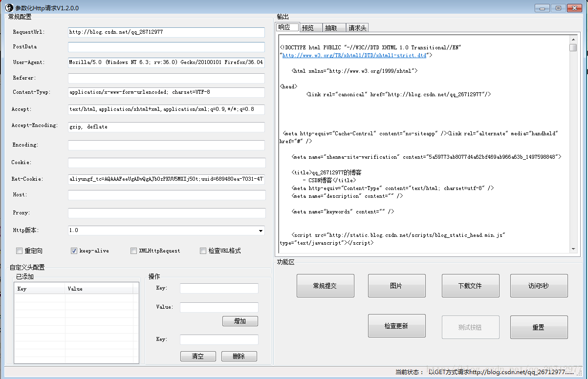Click the 'Http版本:' label
The height and width of the screenshot is (379, 588).
point(25,230)
